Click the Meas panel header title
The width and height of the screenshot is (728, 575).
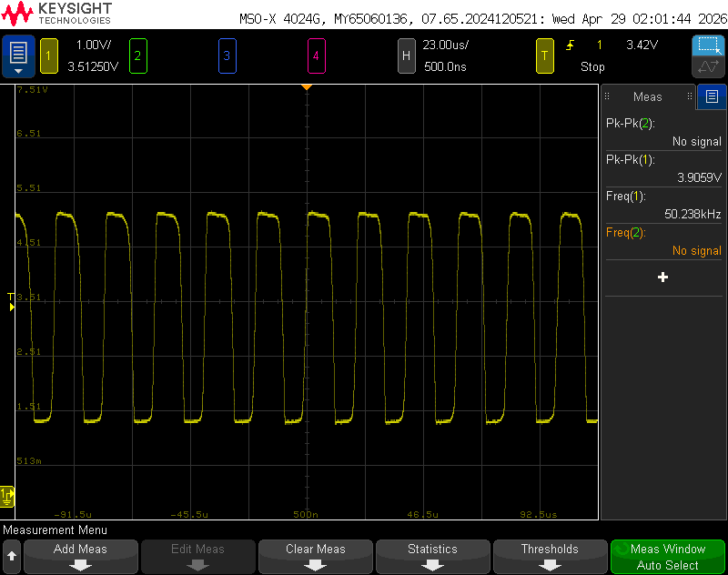[647, 96]
